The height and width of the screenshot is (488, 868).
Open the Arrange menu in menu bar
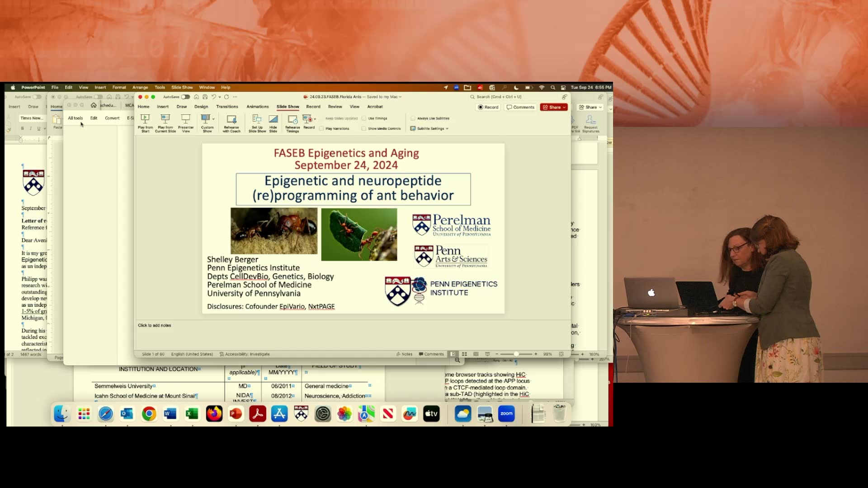click(140, 87)
